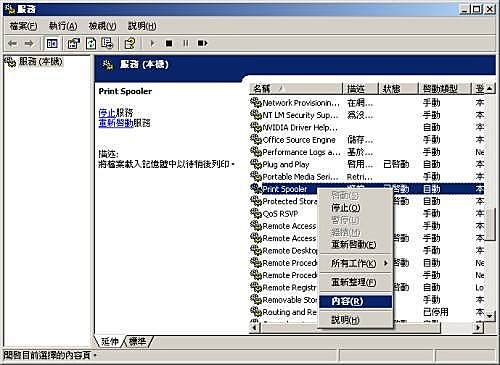The height and width of the screenshot is (365, 500).
Task: Sort by 啟動類型 column header
Action: 445,89
